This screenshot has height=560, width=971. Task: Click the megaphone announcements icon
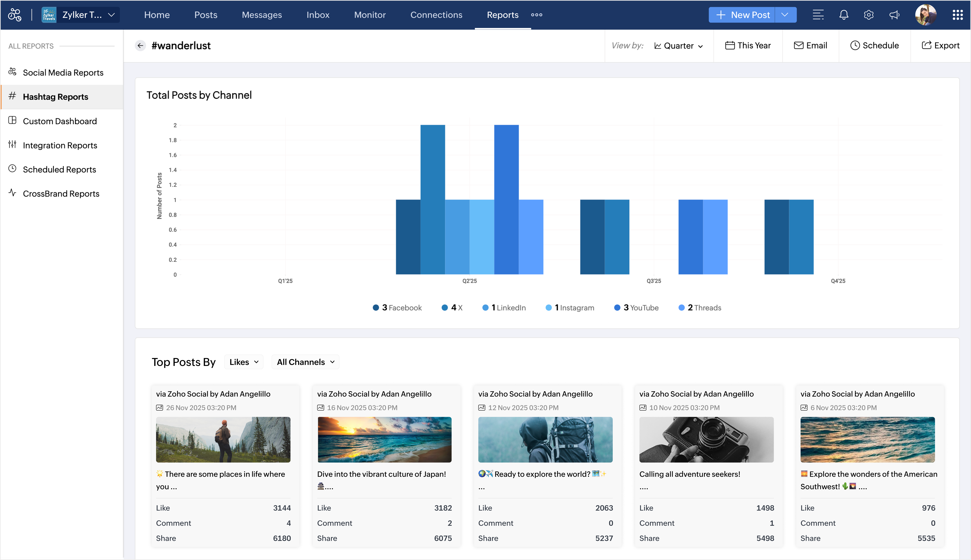point(894,15)
